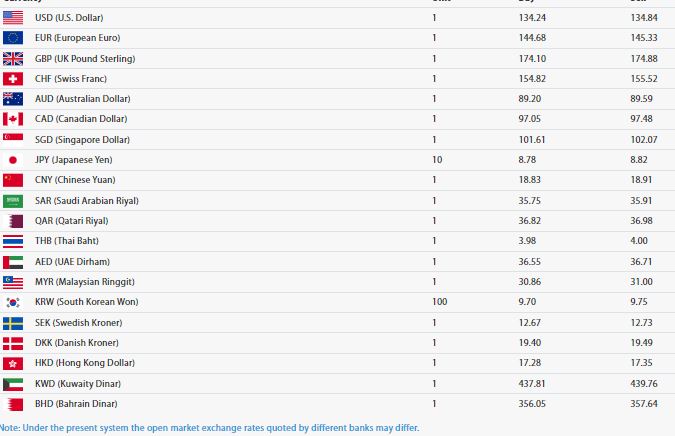Click the open market exchange rates note
Viewport: 675px width, 436px height.
pyautogui.click(x=210, y=428)
